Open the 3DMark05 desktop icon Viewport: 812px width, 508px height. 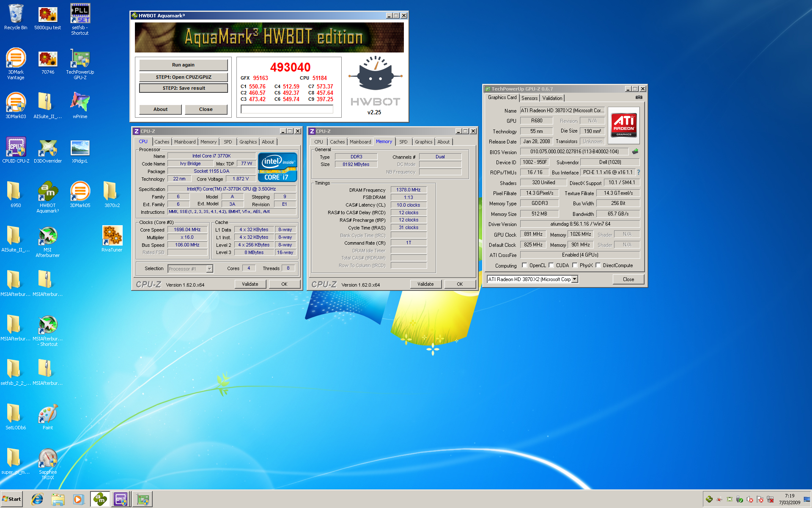80,194
